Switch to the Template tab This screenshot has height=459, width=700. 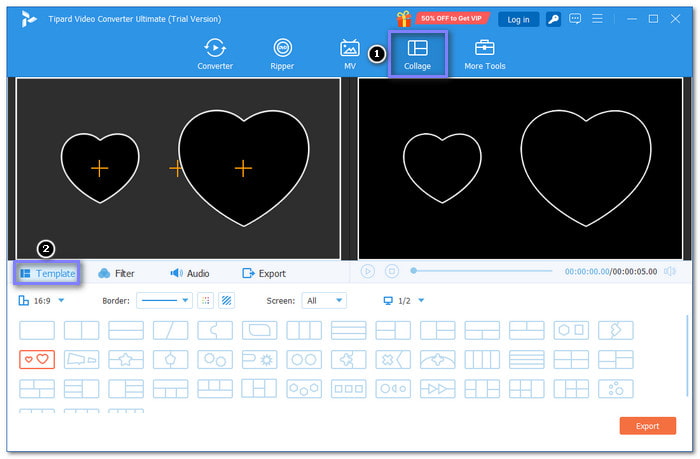(47, 273)
